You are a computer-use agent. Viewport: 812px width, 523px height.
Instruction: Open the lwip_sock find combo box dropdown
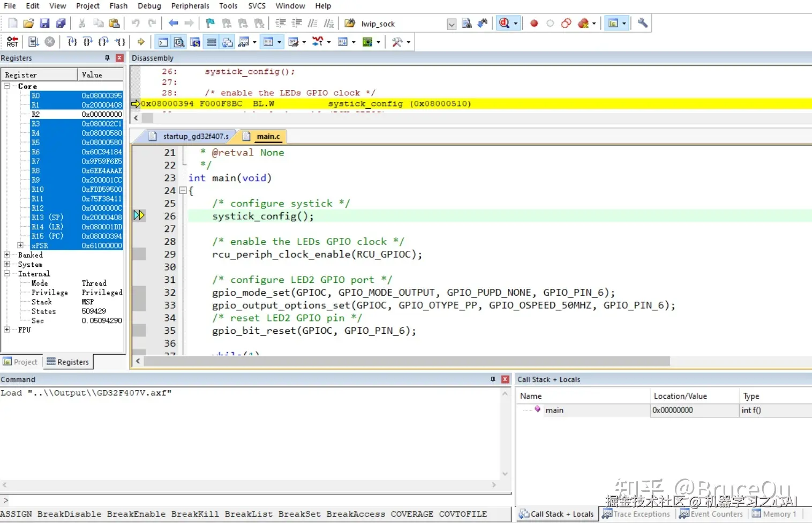point(452,24)
